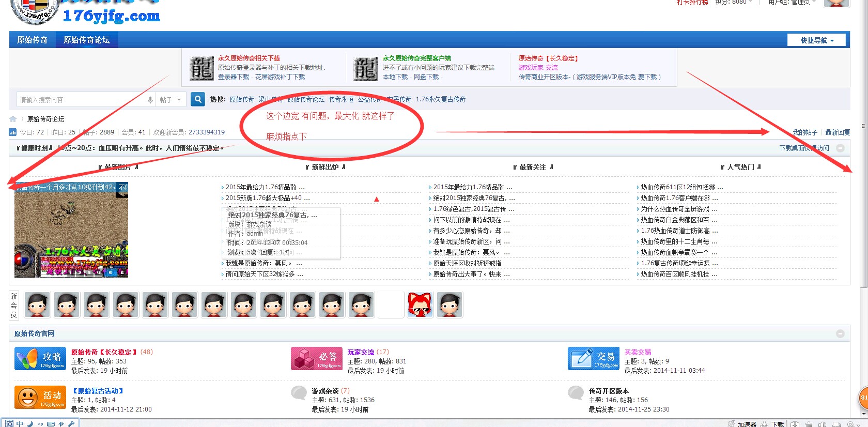This screenshot has width=868, height=427.
Task: Open 玩家交流 forum link
Action: (361, 352)
